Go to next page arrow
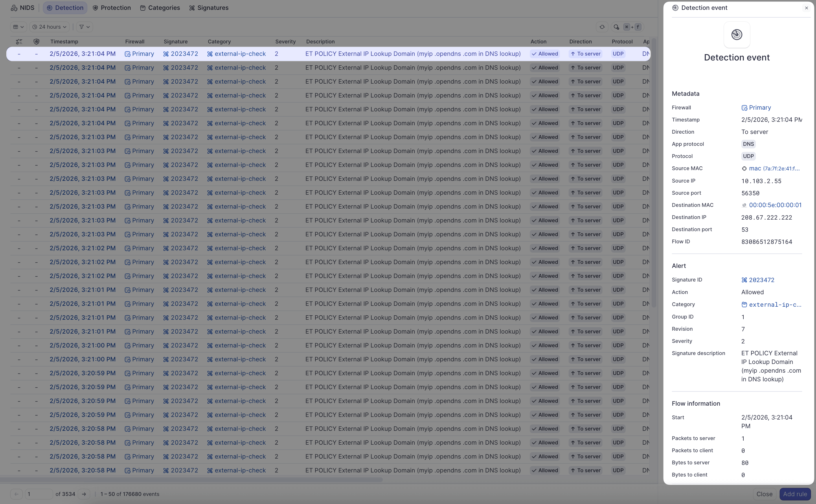This screenshot has height=504, width=816. coord(84,494)
